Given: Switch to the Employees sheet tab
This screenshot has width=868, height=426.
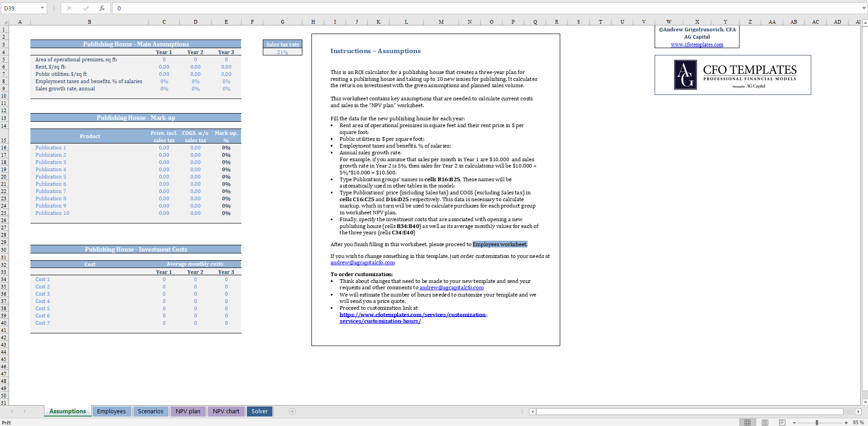Looking at the screenshot, I should click(111, 411).
